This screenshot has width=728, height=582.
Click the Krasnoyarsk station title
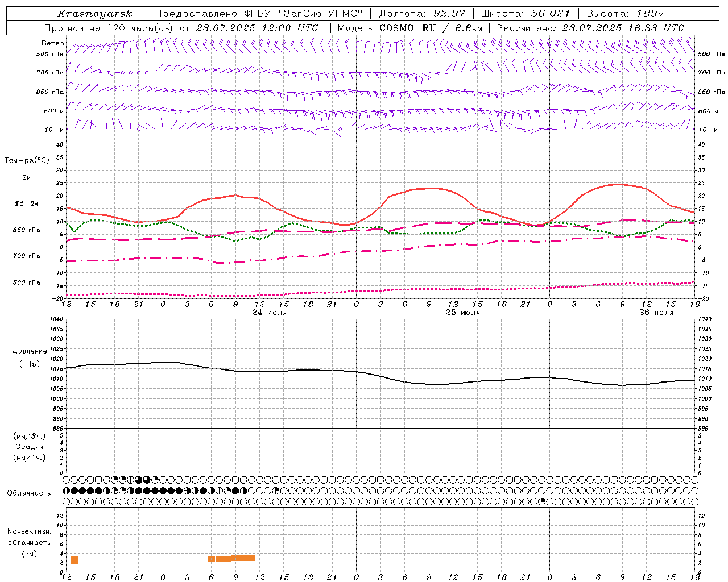pyautogui.click(x=95, y=14)
